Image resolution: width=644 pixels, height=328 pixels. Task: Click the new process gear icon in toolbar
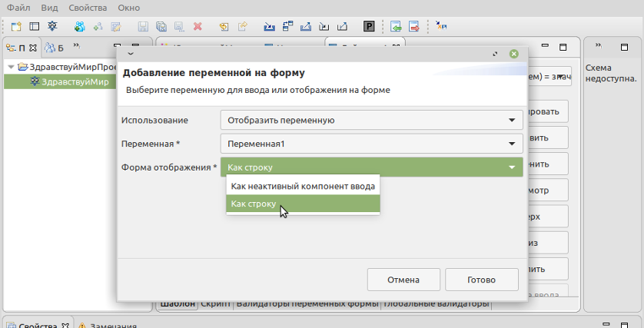tap(52, 26)
